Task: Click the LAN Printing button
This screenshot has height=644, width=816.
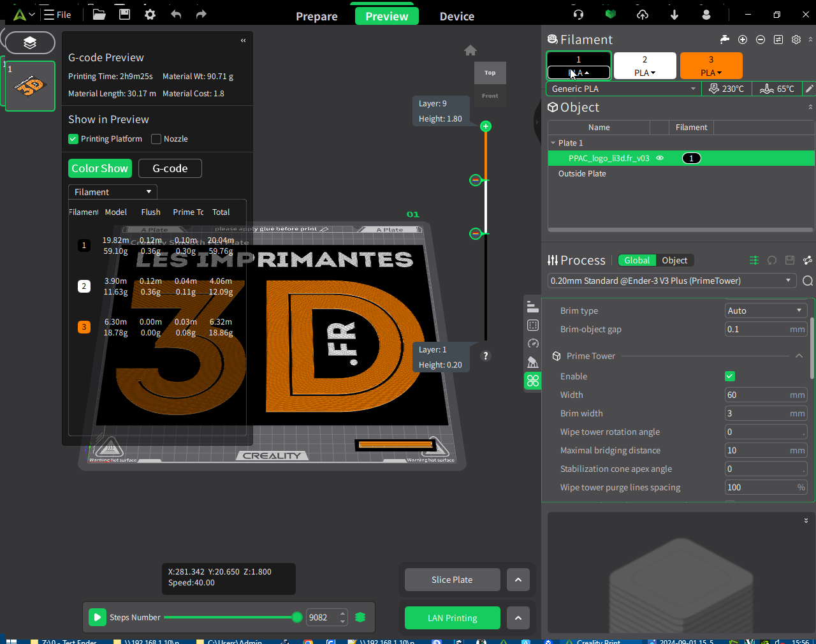Action: click(x=453, y=618)
